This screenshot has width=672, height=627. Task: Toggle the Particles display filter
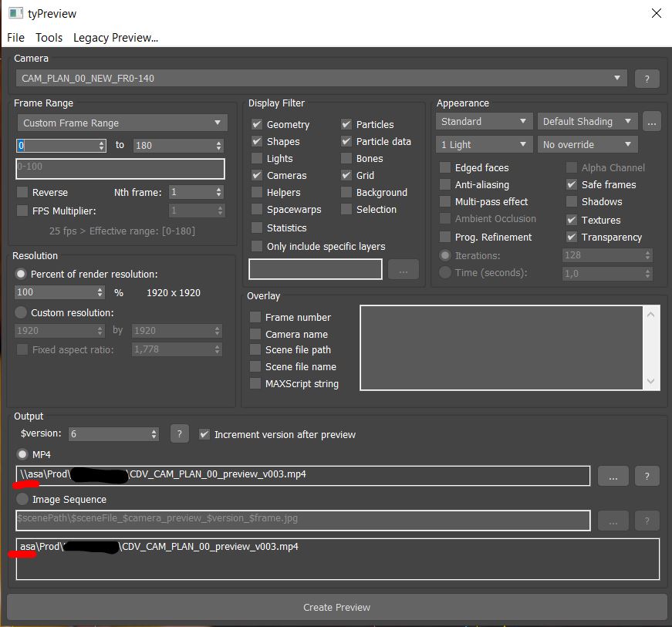(x=346, y=124)
